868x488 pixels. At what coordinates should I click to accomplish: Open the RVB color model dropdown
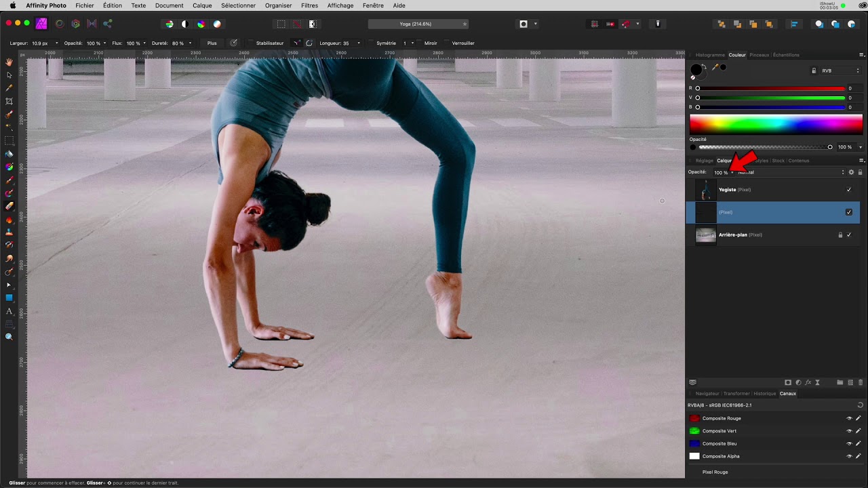click(840, 70)
